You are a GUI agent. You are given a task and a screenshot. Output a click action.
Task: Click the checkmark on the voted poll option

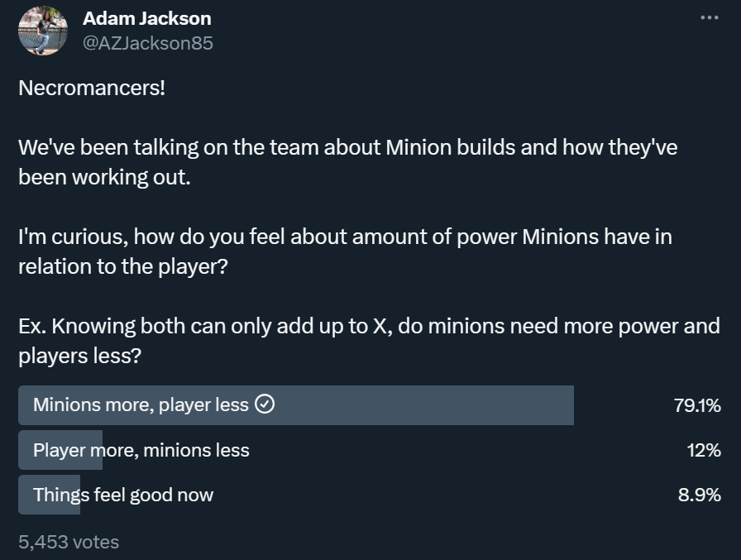(x=265, y=404)
